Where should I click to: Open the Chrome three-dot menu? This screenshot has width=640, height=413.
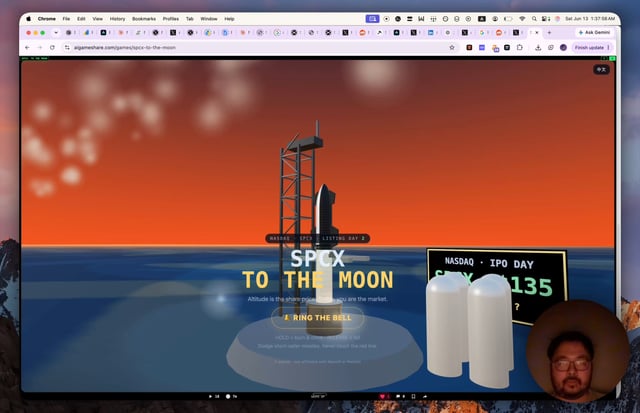[609, 48]
